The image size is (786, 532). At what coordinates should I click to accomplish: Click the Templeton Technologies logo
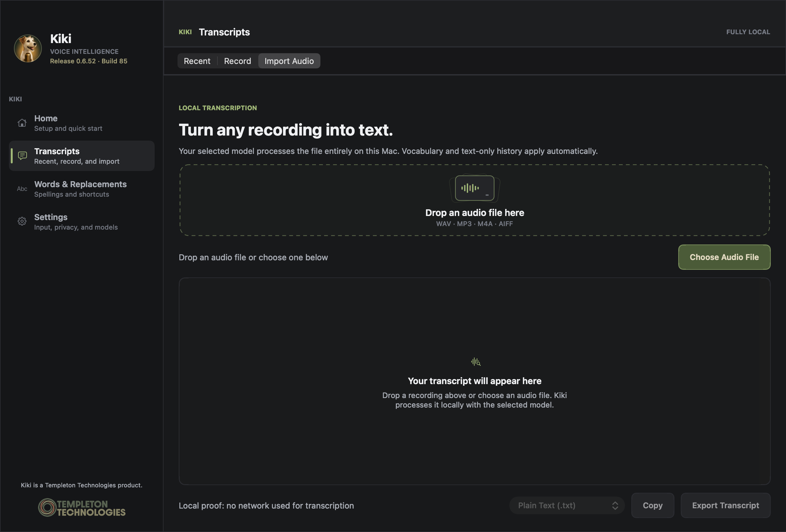pyautogui.click(x=82, y=507)
